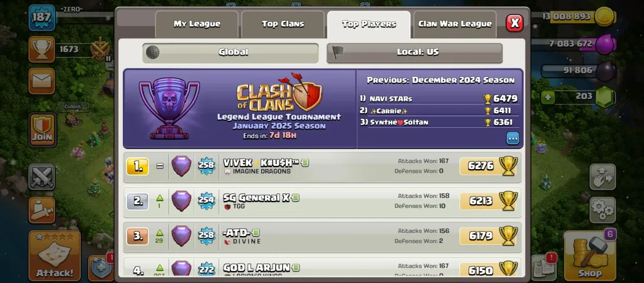
Task: Tap the -ATD- player row
Action: point(323,236)
